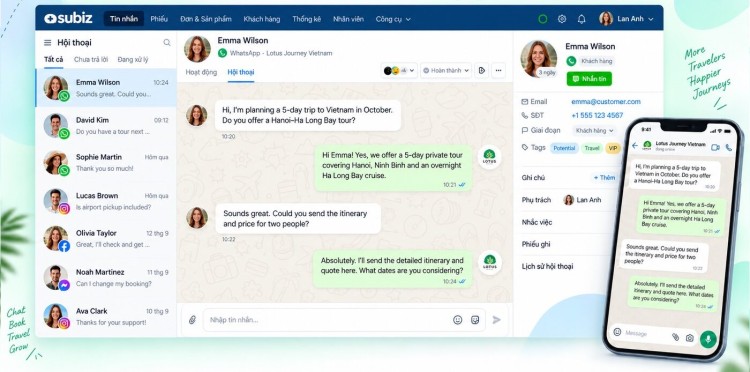Image resolution: width=750 pixels, height=372 pixels.
Task: Search conversations with the magnifier icon
Action: (x=167, y=43)
